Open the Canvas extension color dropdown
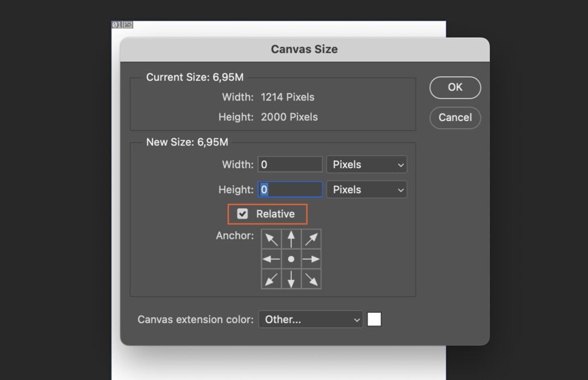 coord(310,320)
